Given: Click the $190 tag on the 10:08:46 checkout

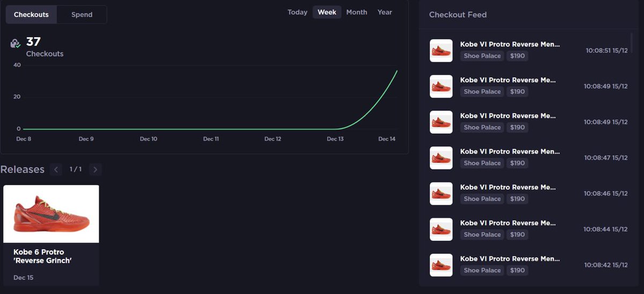Looking at the screenshot, I should pyautogui.click(x=517, y=199).
